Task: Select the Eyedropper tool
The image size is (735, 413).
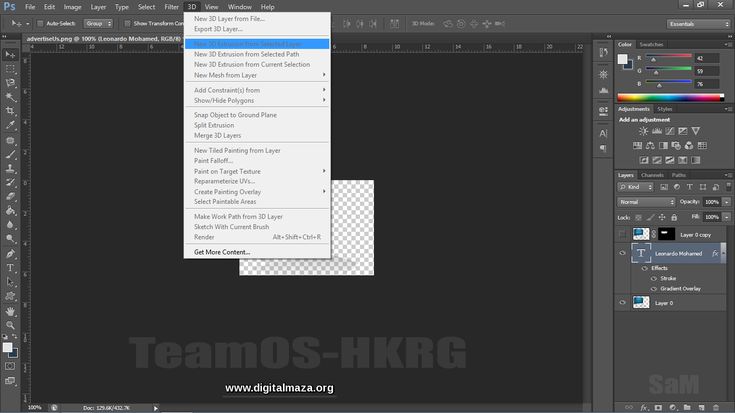Action: click(x=10, y=125)
